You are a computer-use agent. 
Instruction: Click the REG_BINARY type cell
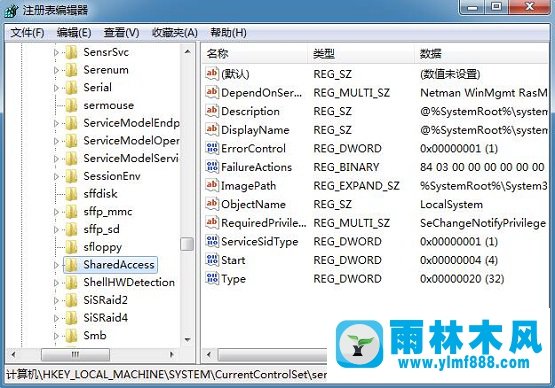tap(346, 167)
